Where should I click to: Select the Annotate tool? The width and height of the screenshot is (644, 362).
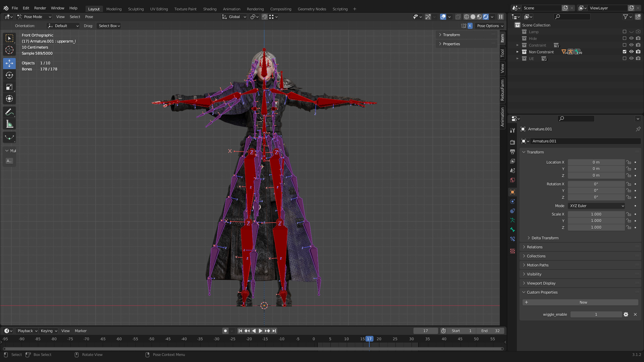coord(9,112)
